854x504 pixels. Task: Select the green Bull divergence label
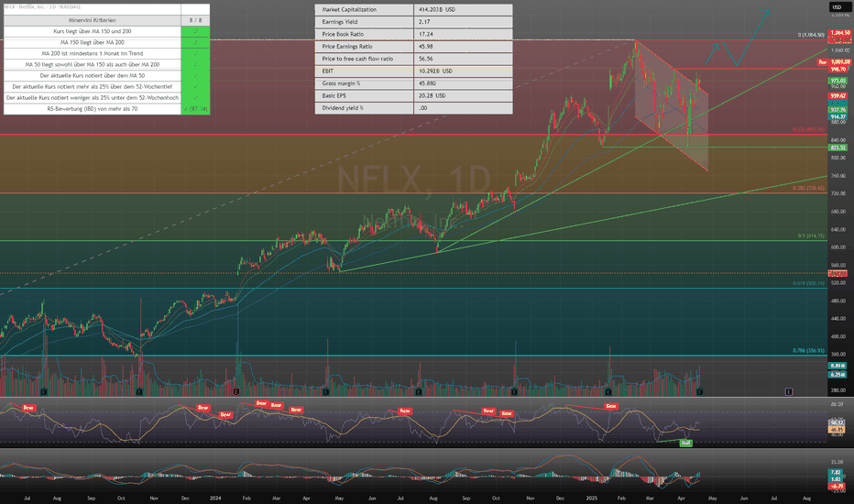coord(685,443)
